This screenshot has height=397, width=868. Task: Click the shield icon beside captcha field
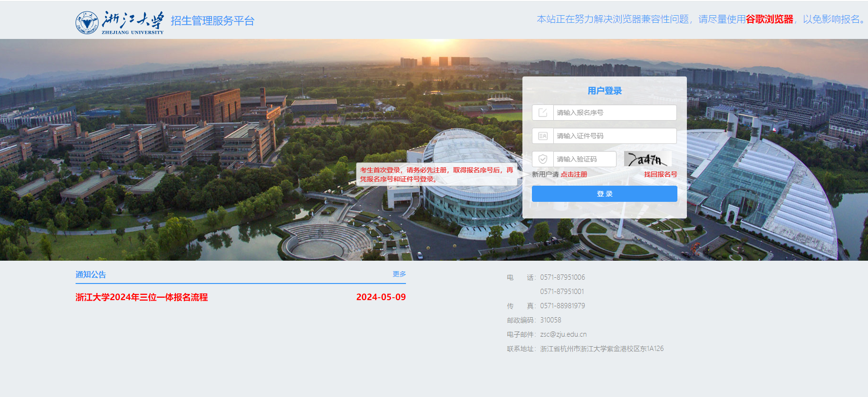coord(543,159)
